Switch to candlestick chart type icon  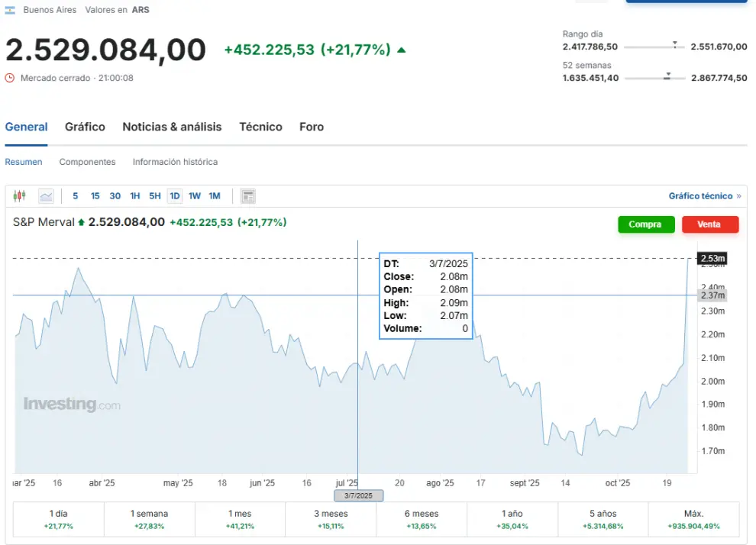point(19,195)
